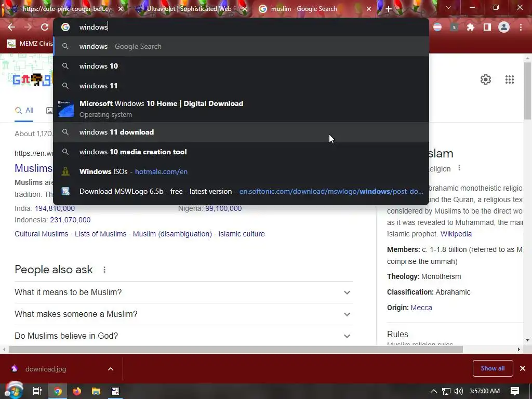532x399 pixels.
Task: Close the cute-pink-cougar-belt tab
Action: (x=121, y=9)
